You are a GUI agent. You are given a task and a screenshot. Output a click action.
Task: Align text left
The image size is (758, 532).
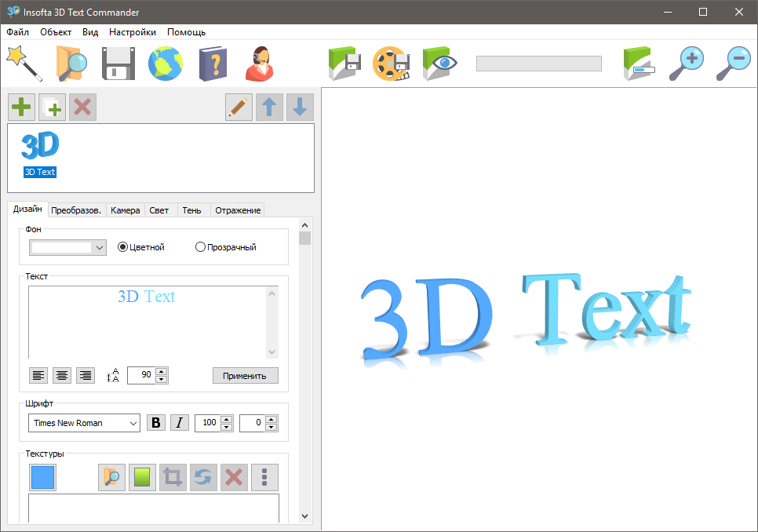coord(38,375)
